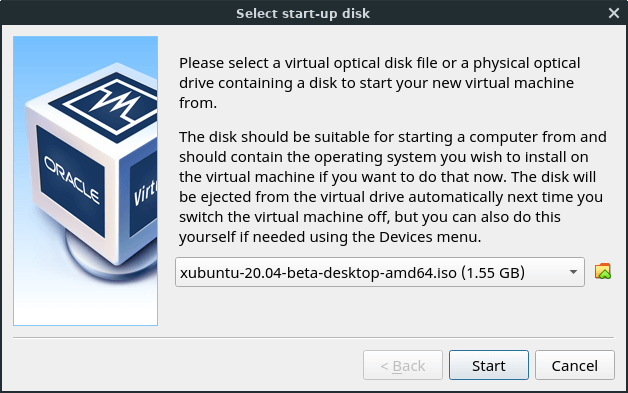Click the white bottom area of the VirtualBox banner
Image resolution: width=628 pixels, height=393 pixels.
pyautogui.click(x=85, y=308)
